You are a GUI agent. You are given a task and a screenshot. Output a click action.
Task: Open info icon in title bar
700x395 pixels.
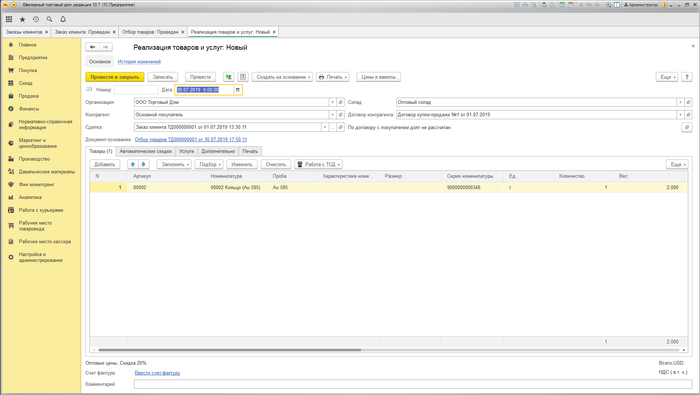664,4
